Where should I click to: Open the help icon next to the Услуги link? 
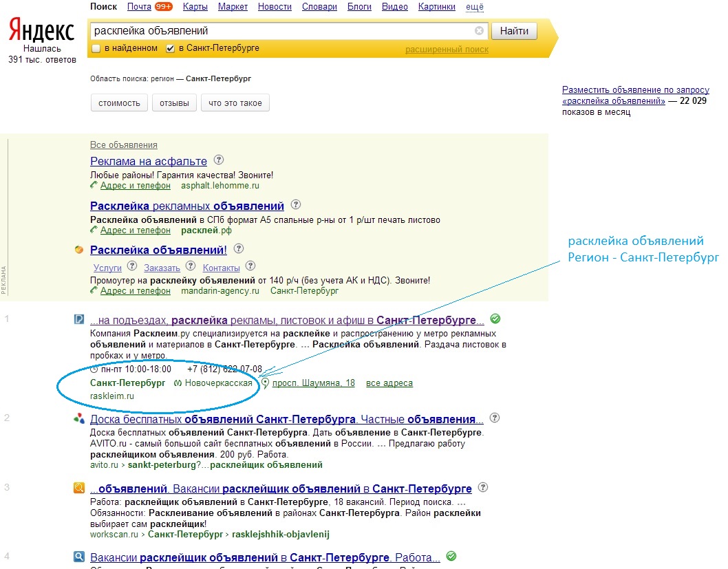coord(132,266)
